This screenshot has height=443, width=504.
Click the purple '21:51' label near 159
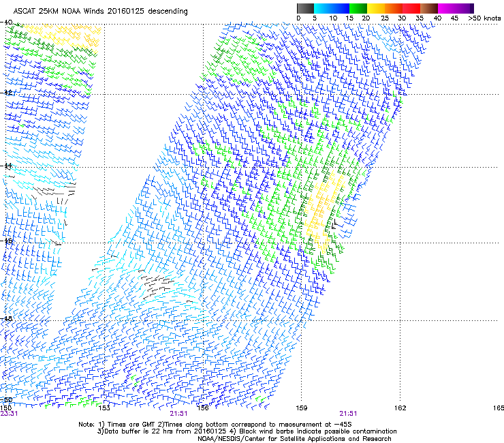[x=348, y=414]
